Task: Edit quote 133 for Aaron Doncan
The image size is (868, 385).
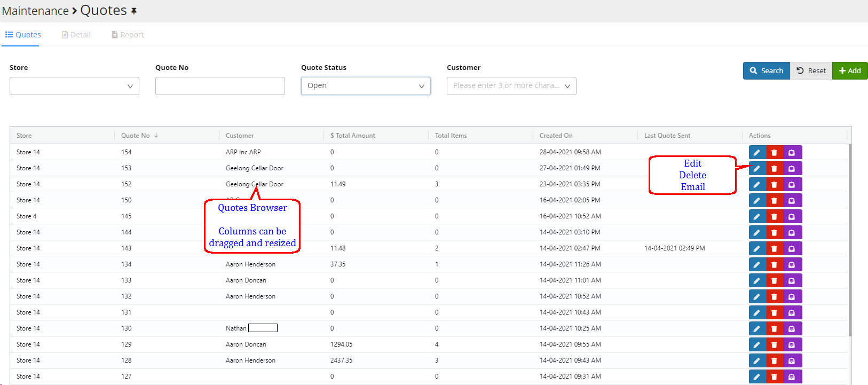Action: coord(757,281)
